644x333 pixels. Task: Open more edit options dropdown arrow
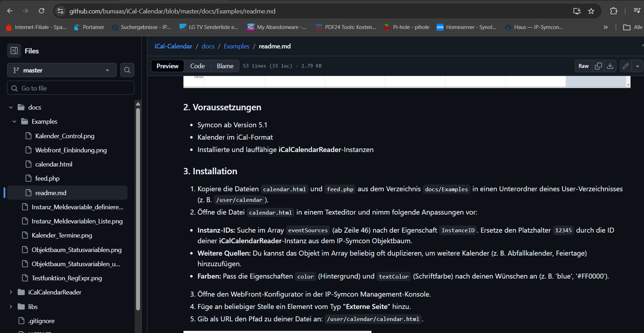tap(637, 66)
